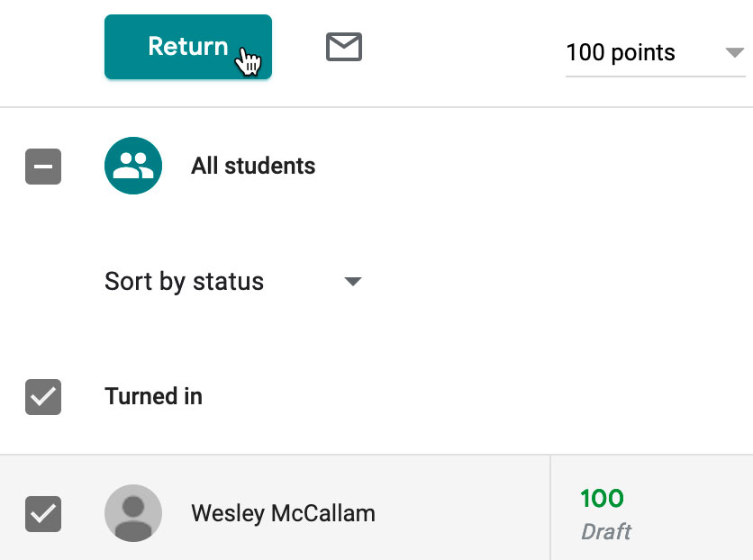Edit Wesley McCallam's grade of 100
The height and width of the screenshot is (560, 753).
(x=602, y=499)
